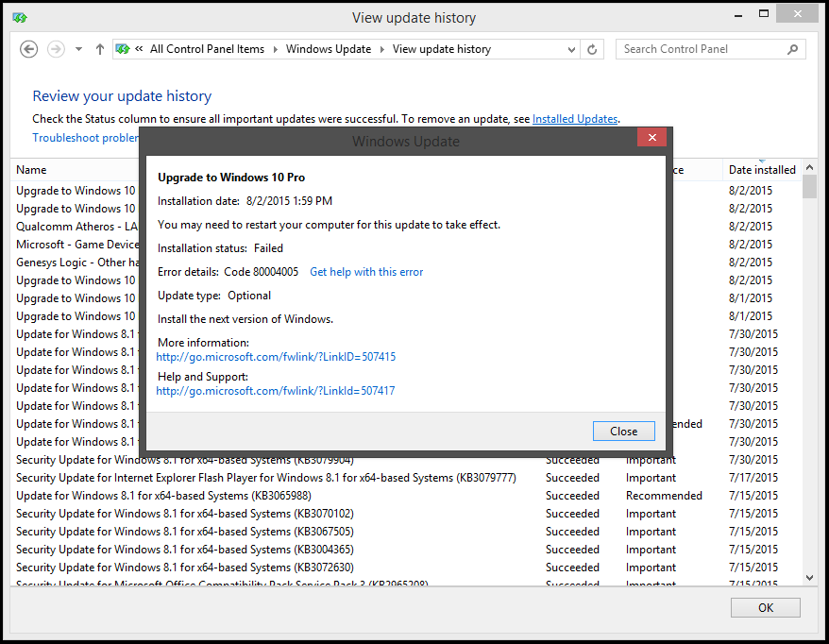The height and width of the screenshot is (644, 829).
Task: Click Succeeded status for KB3079777
Action: tap(572, 478)
